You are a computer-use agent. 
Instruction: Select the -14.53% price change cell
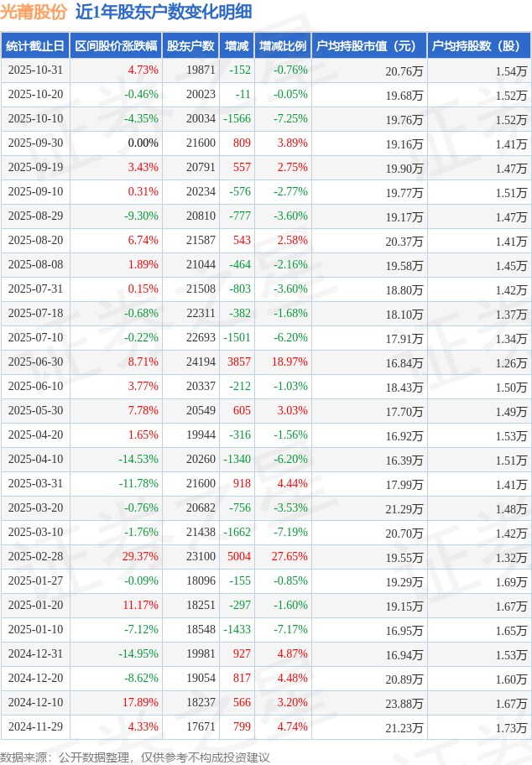click(138, 460)
